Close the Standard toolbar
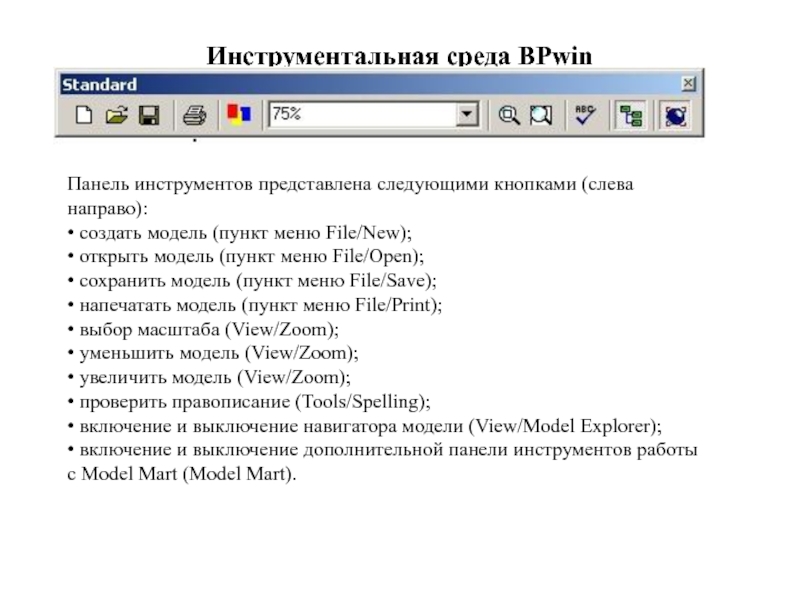Viewport: 800px width, 600px height. tap(688, 85)
